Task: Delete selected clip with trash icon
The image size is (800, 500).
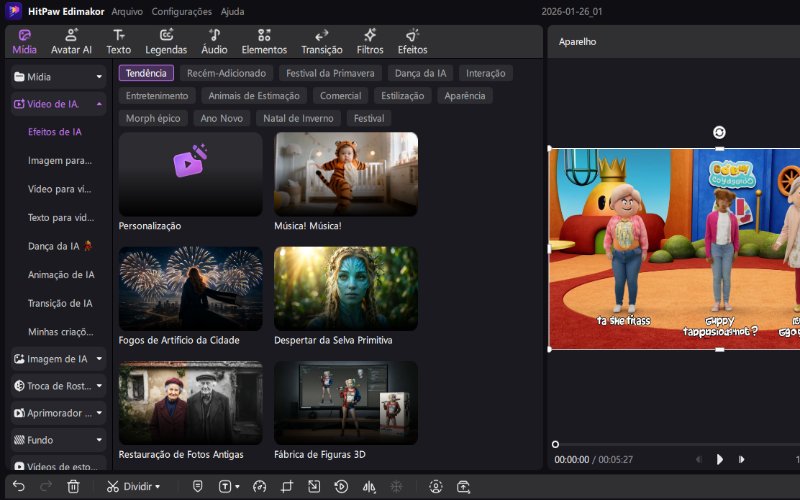Action: pos(73,486)
